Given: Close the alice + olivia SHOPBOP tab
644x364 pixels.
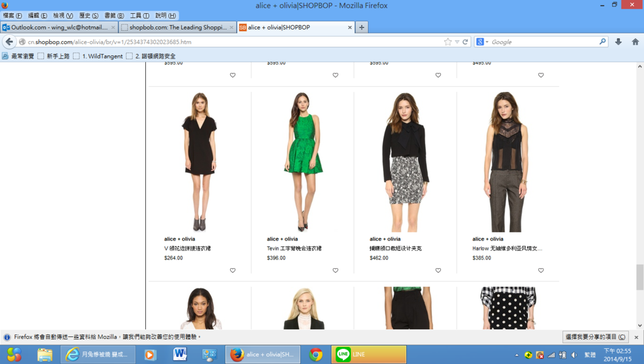Looking at the screenshot, I should tap(350, 28).
